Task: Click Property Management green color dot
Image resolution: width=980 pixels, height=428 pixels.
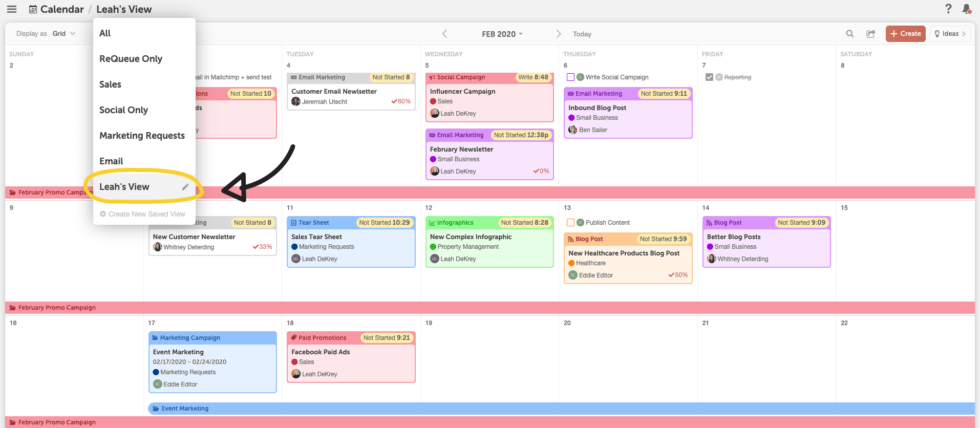Action: coord(433,247)
